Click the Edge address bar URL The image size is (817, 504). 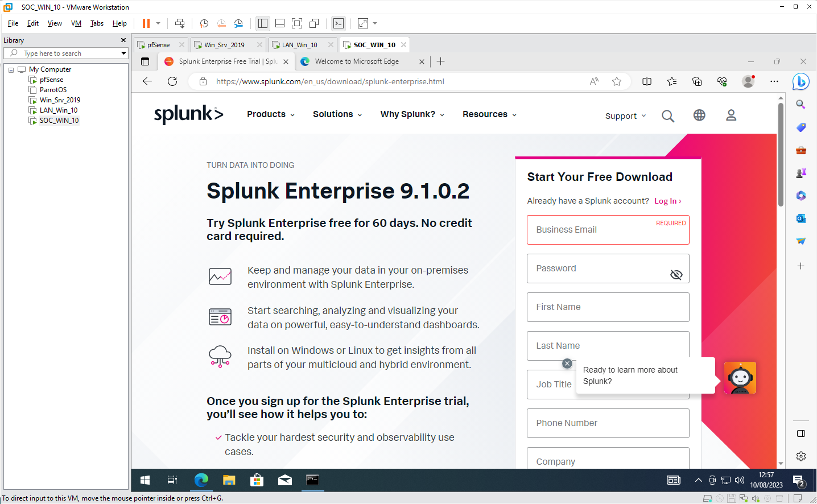tap(330, 81)
